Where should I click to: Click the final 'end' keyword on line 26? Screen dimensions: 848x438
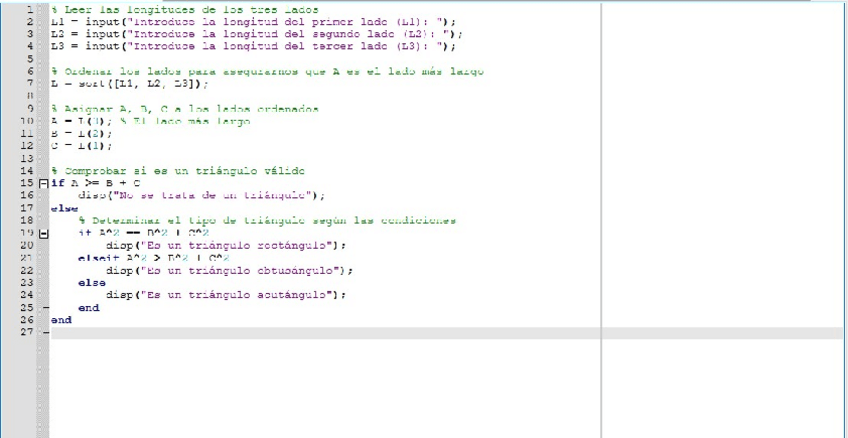[61, 320]
